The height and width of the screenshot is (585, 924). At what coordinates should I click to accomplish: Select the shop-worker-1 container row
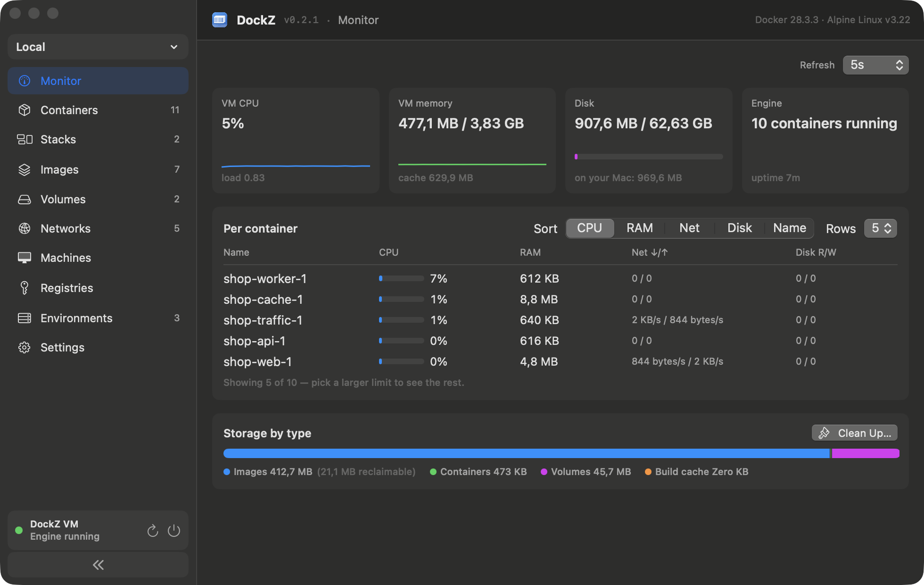[x=560, y=278]
